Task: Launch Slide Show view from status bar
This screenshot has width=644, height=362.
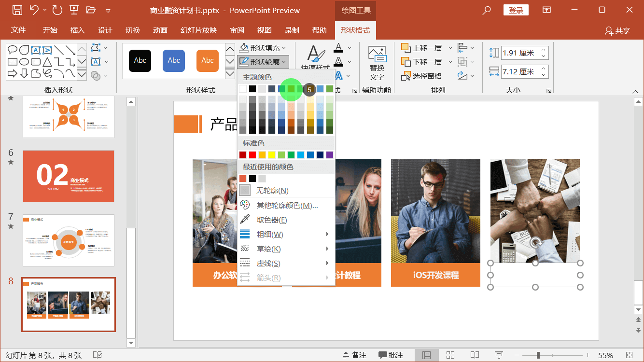Action: [x=499, y=355]
